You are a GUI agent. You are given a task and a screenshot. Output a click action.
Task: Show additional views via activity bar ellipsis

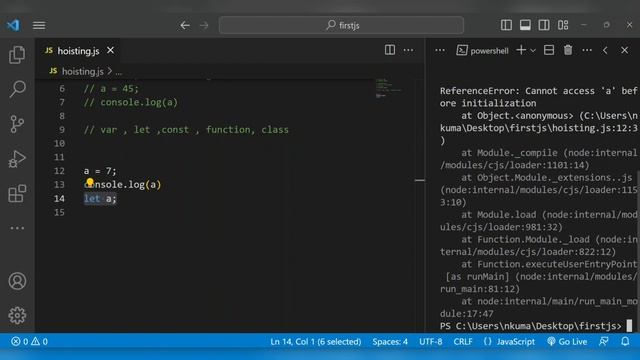pos(17,228)
